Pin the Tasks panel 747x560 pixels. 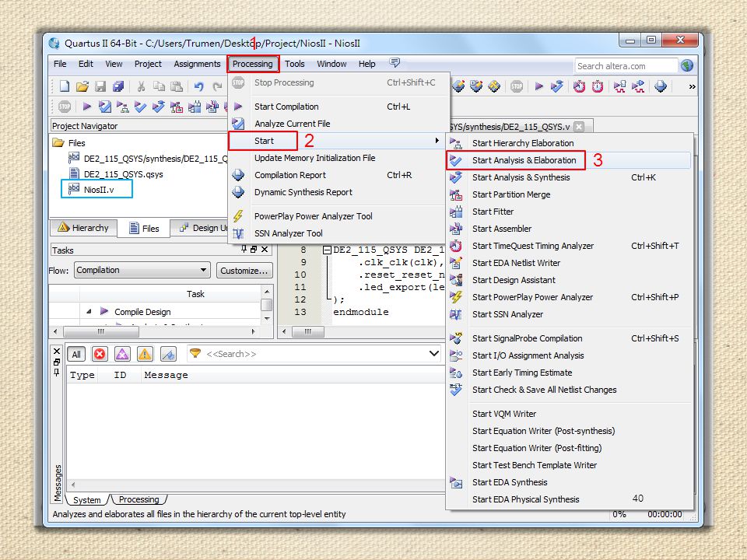[244, 249]
